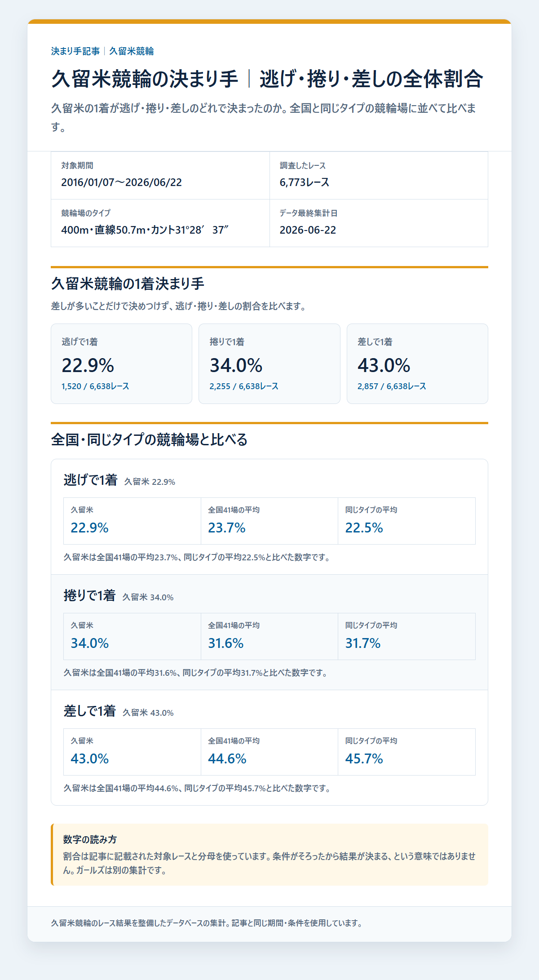Select the 差しで1着 43.0% card
Image resolution: width=539 pixels, height=980 pixels.
(x=417, y=364)
